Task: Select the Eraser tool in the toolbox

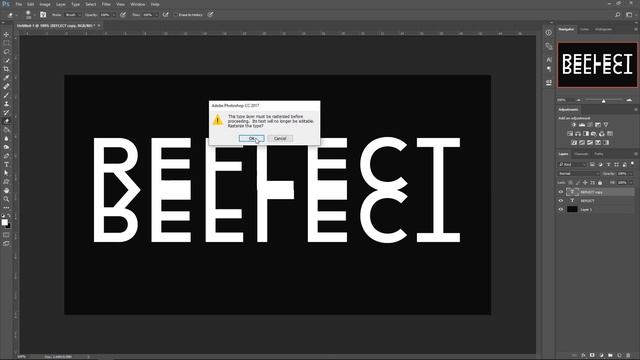Action: 6,121
